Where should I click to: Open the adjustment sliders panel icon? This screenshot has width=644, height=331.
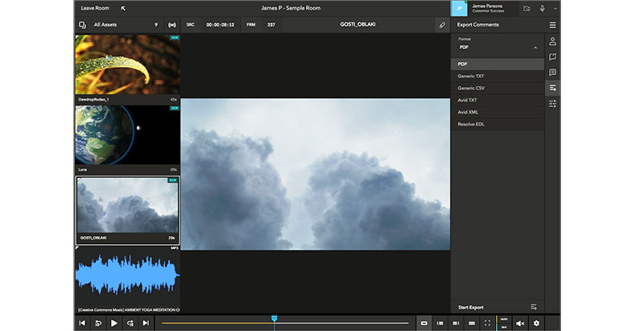[x=552, y=104]
